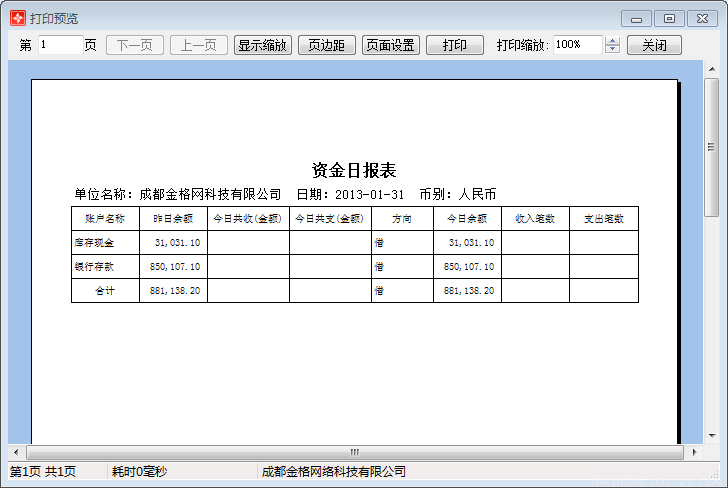Focus the page number input field
This screenshot has height=488, width=728.
(60, 45)
